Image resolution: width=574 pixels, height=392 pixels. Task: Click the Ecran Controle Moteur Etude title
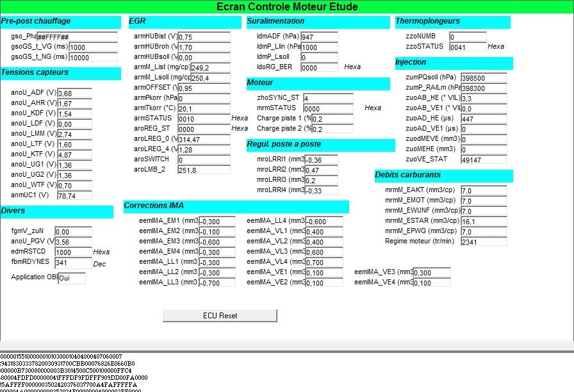(287, 6)
